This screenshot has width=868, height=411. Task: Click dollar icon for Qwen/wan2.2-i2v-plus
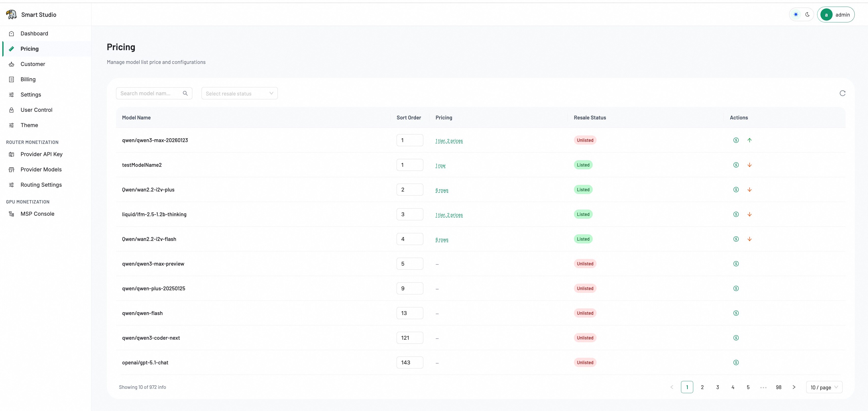[x=736, y=189]
